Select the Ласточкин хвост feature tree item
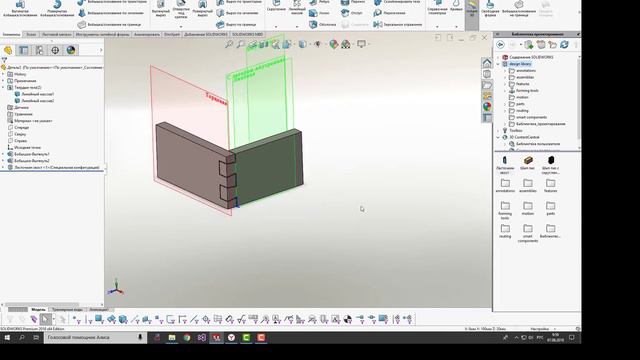The width and height of the screenshot is (640, 360). 53,167
